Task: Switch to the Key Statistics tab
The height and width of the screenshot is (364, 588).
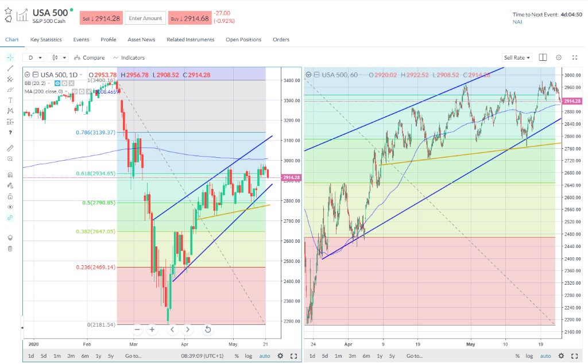Action: click(46, 40)
